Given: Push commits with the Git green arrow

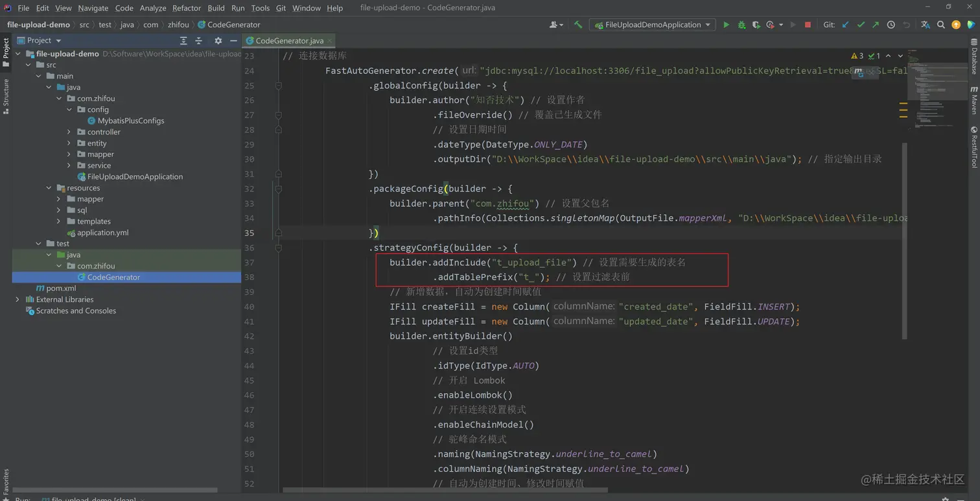Looking at the screenshot, I should pos(876,25).
